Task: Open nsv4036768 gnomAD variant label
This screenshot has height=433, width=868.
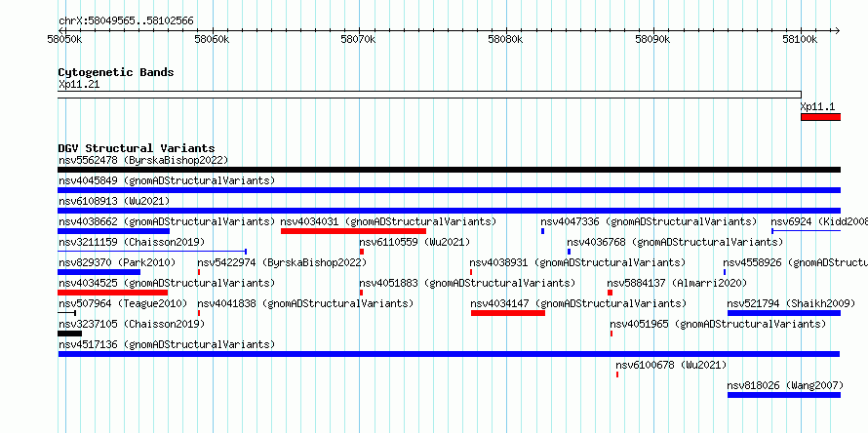Action: coord(675,243)
